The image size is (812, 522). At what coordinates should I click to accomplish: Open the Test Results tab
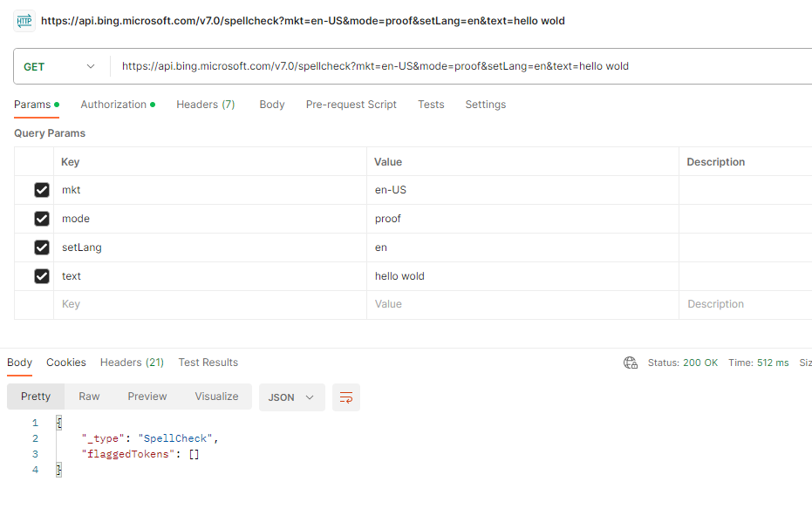point(208,362)
